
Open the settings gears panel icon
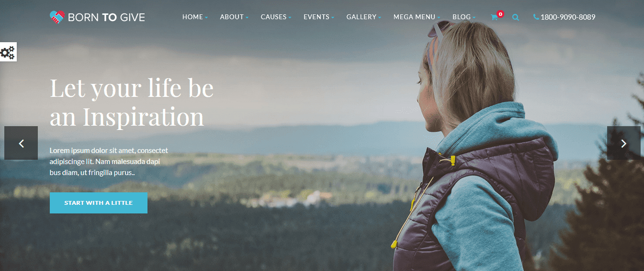8,52
